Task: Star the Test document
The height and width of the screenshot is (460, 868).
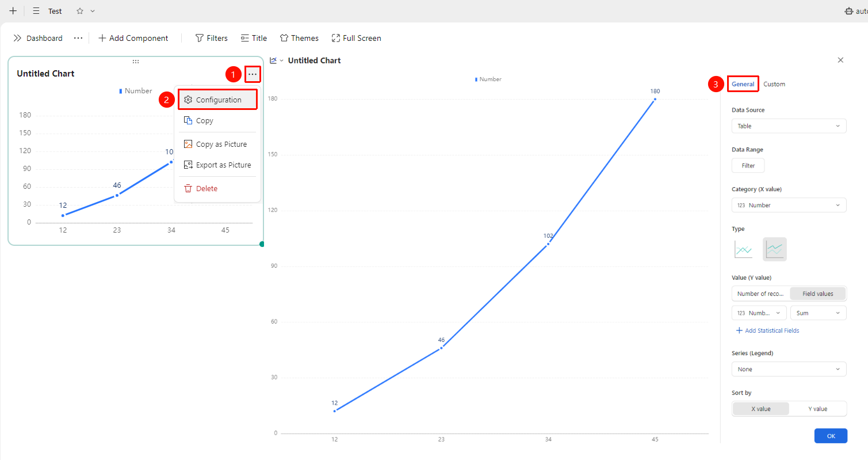Action: 80,11
